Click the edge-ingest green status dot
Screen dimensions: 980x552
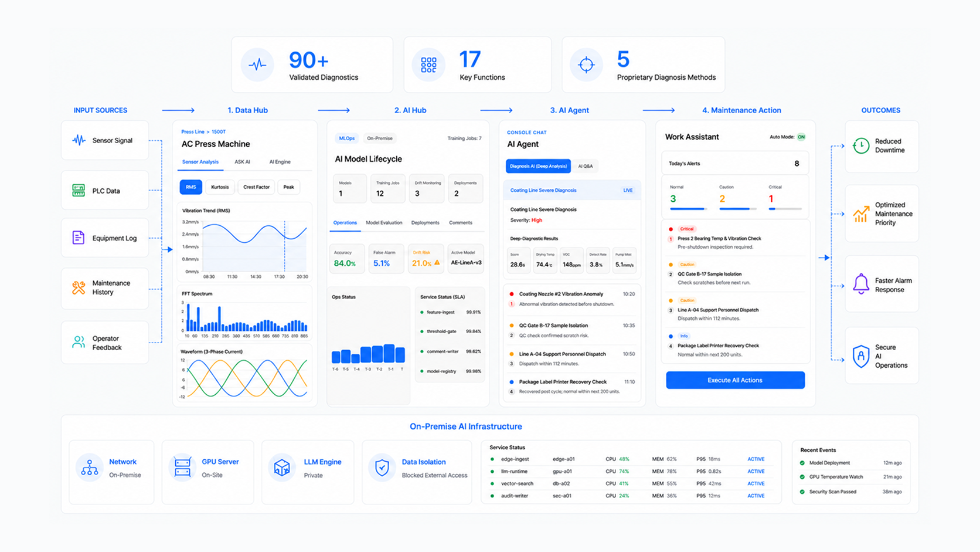click(492, 459)
